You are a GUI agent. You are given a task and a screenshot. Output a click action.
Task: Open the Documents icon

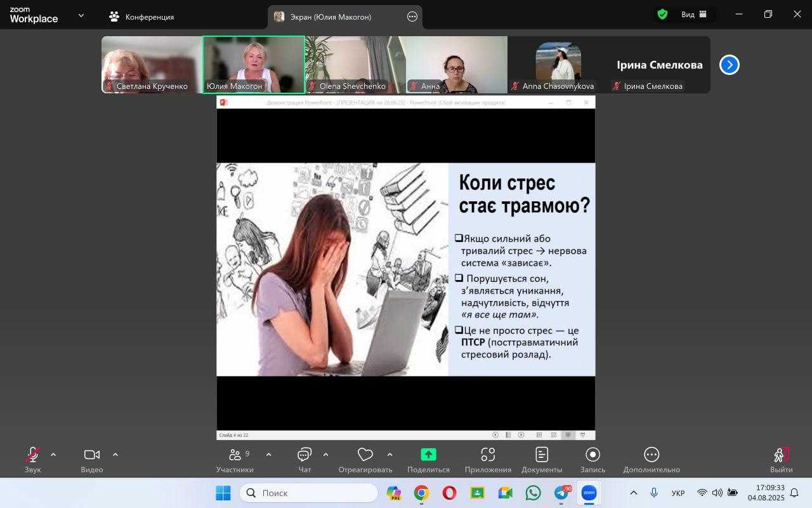point(542,455)
